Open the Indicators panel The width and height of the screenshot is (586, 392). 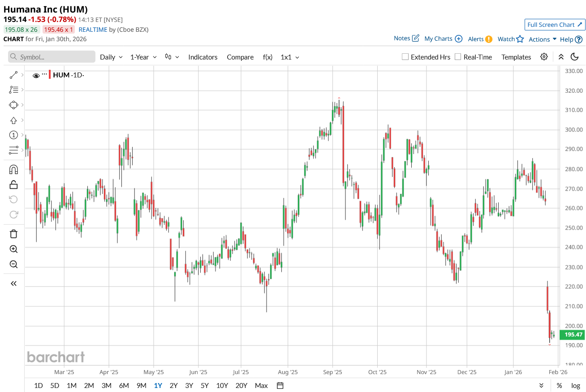203,57
